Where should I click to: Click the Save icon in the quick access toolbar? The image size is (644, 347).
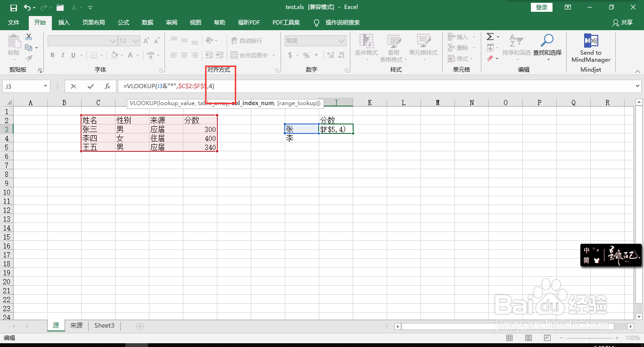(13, 8)
